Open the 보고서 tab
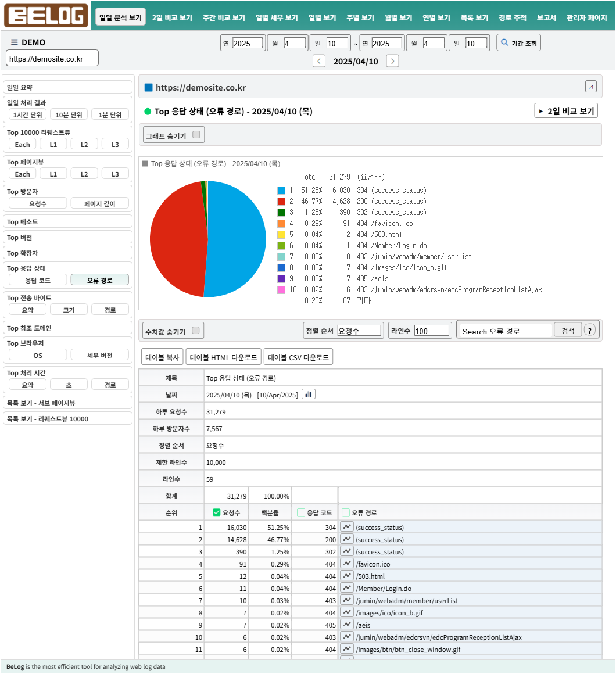Screen dimensions: 616x674 coord(546,17)
